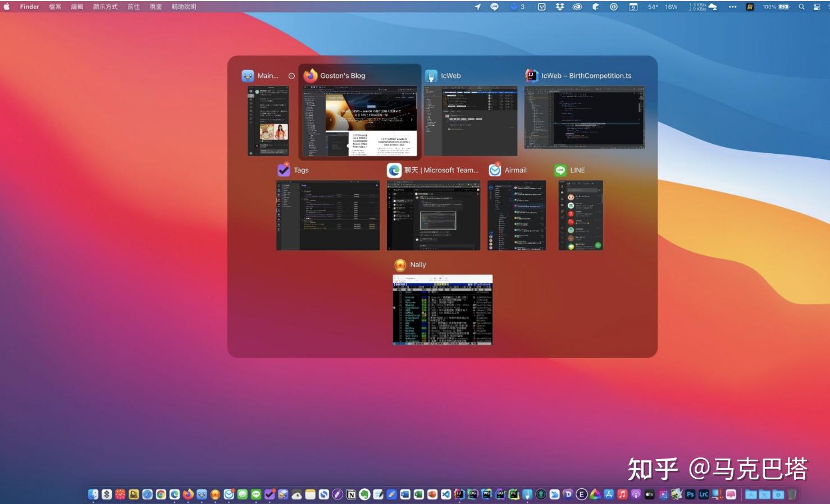Open Podcasts from the Dock
This screenshot has width=830, height=504.
(636, 494)
